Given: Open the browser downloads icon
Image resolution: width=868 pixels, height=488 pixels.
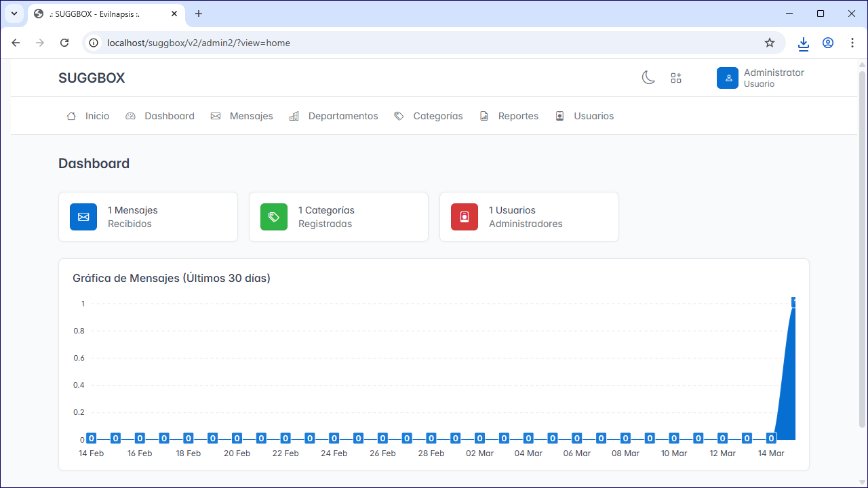Looking at the screenshot, I should (804, 43).
